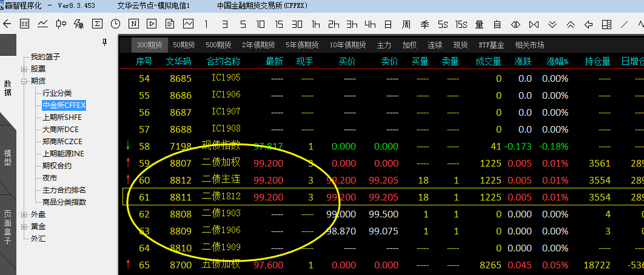The height and width of the screenshot is (275, 644).
Task: Select the 5-minute period button
Action: tap(243, 24)
